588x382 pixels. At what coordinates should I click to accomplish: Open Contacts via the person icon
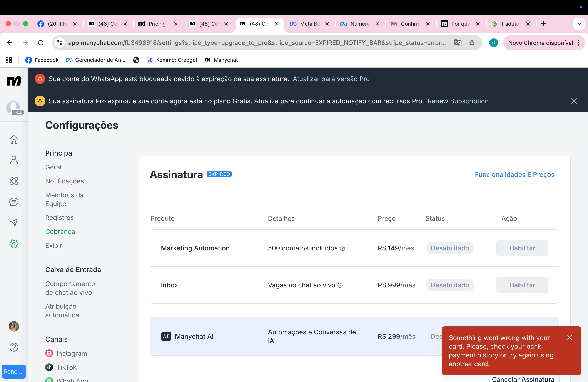[x=14, y=160]
